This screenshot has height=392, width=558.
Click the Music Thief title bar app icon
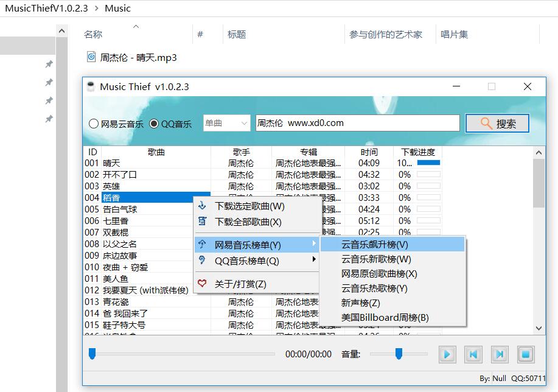pyautogui.click(x=91, y=86)
